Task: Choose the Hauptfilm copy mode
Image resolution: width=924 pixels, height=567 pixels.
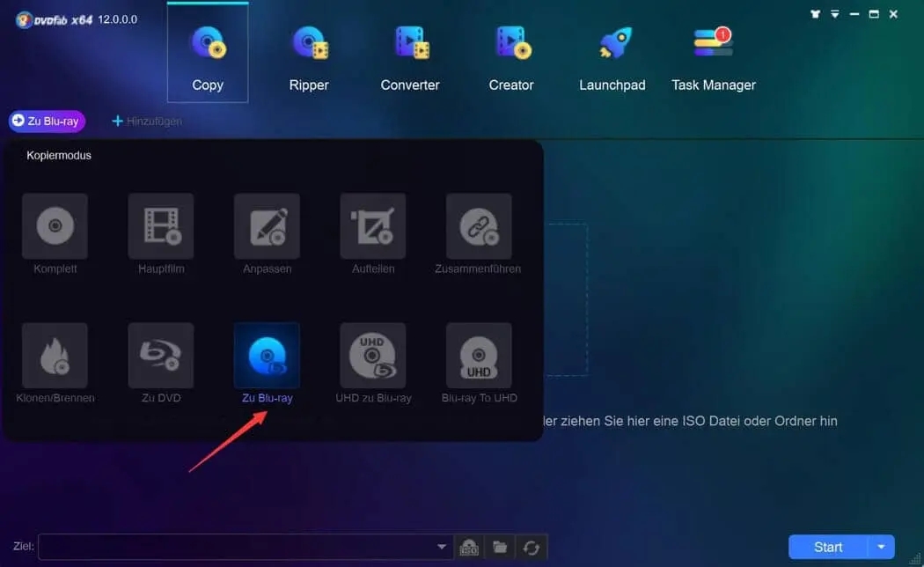Action: (161, 226)
